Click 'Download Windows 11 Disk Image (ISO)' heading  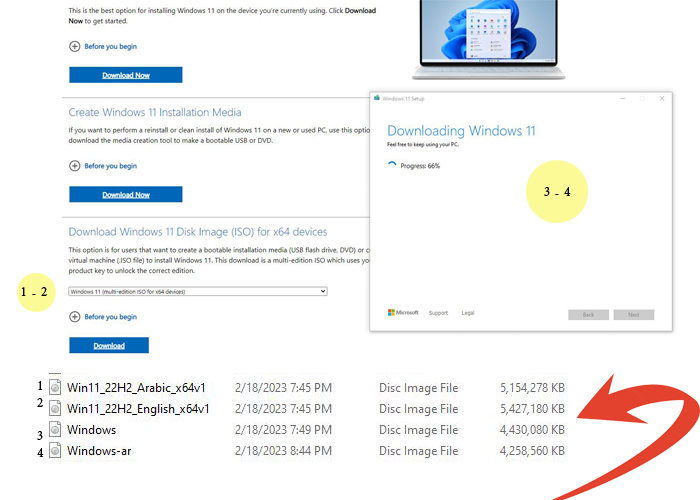(x=198, y=232)
